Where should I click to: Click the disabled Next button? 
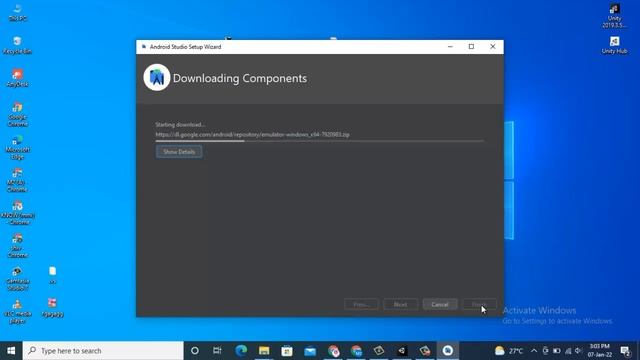[x=400, y=304]
